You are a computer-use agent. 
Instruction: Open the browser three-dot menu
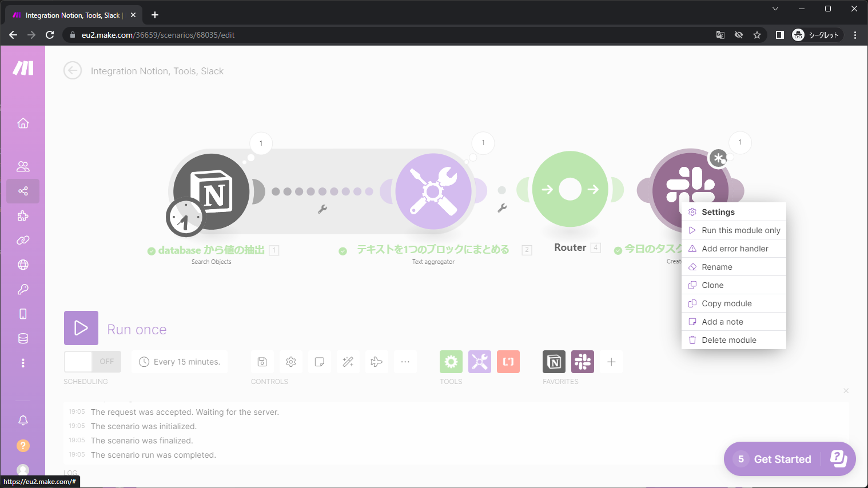[x=855, y=35]
